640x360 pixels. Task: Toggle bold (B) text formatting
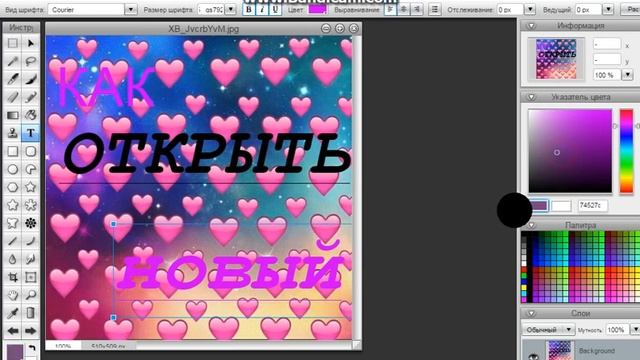(x=248, y=9)
